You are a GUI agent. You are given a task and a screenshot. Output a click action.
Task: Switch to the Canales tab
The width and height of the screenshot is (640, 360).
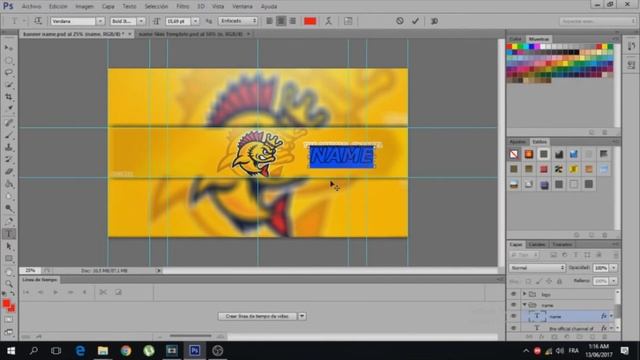[x=537, y=244]
